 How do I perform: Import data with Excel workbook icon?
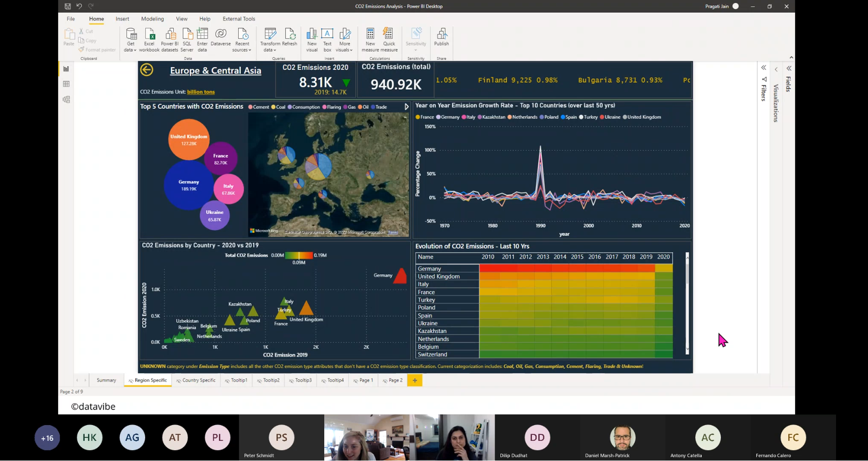[x=149, y=38]
